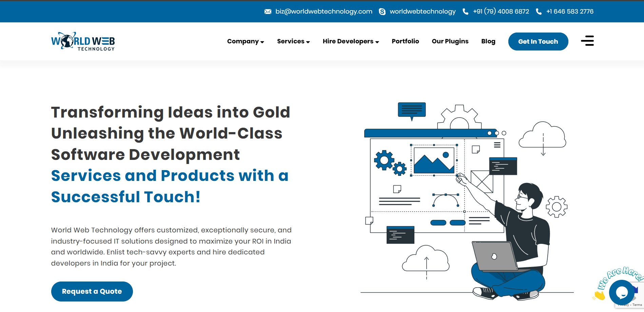Click the worldwebtechnology Skype link
The width and height of the screenshot is (644, 312).
pos(423,12)
